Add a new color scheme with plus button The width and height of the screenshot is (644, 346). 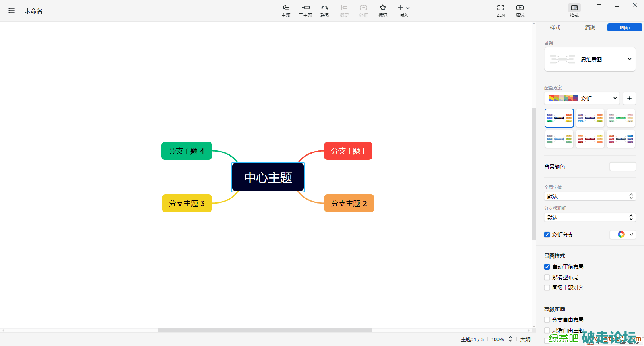coord(629,98)
